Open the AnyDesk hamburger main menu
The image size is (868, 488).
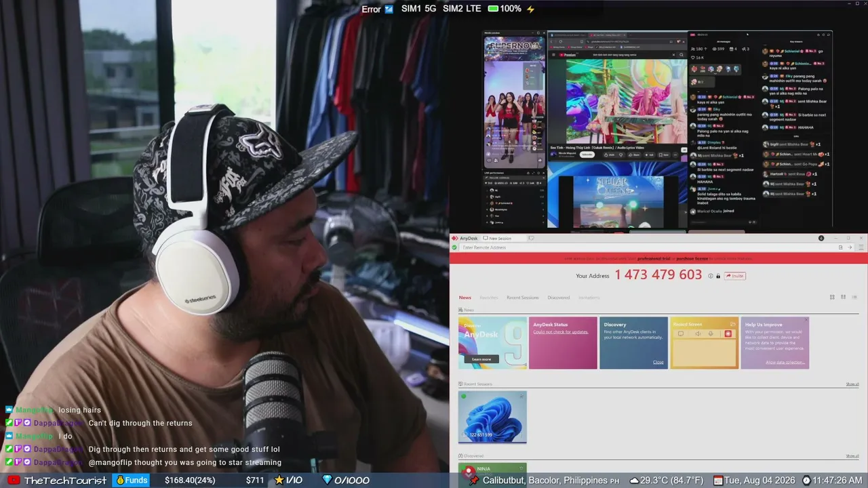point(860,247)
